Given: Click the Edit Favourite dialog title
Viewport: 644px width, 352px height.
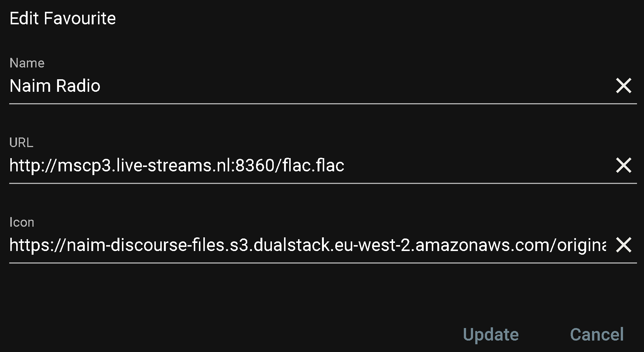Looking at the screenshot, I should point(63,18).
